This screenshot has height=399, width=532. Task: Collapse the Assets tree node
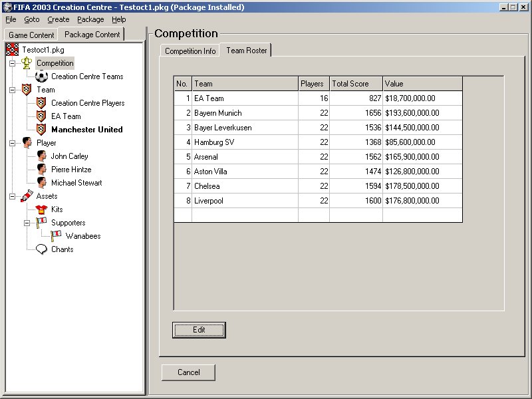(x=12, y=196)
